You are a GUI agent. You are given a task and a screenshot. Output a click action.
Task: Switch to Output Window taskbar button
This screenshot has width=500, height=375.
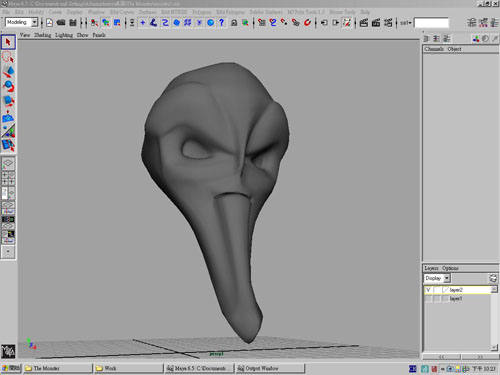tap(270, 368)
